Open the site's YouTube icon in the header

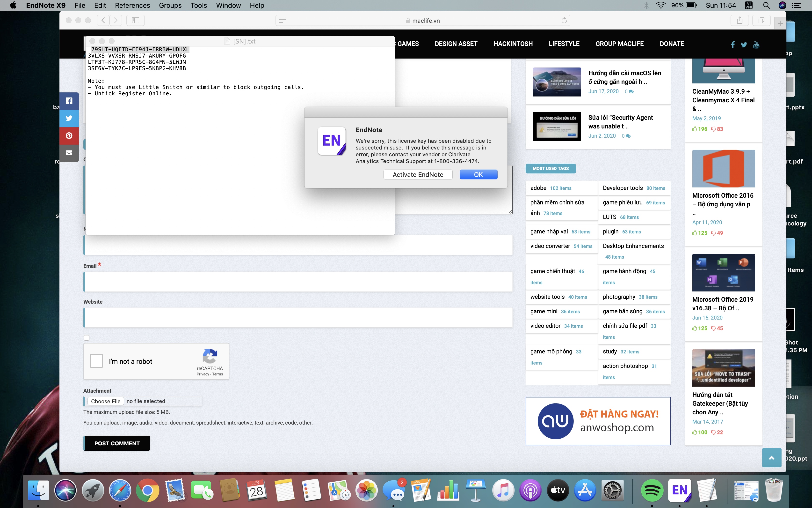pos(756,45)
